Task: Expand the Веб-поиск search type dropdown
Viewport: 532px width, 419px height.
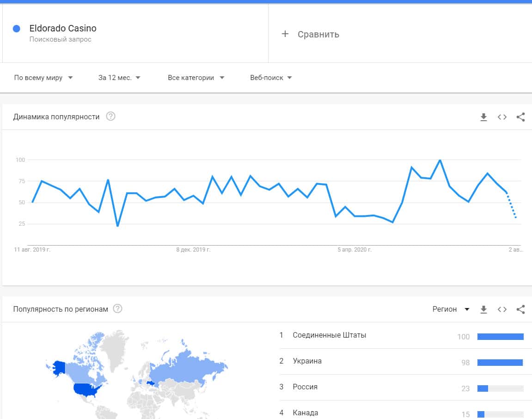Action: coord(271,78)
